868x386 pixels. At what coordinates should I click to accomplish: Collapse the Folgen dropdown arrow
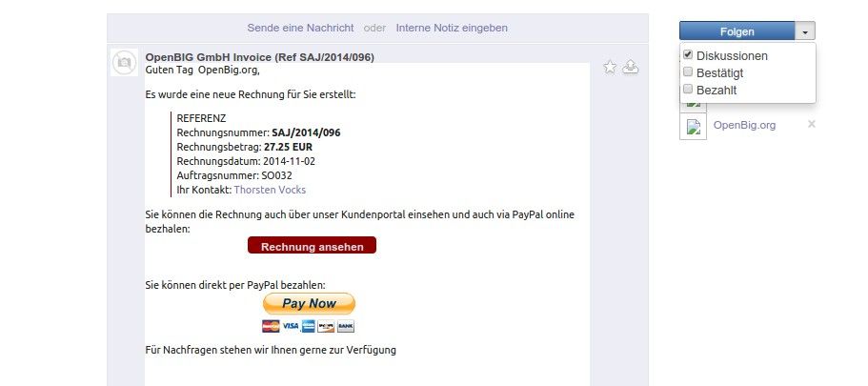[x=805, y=31]
